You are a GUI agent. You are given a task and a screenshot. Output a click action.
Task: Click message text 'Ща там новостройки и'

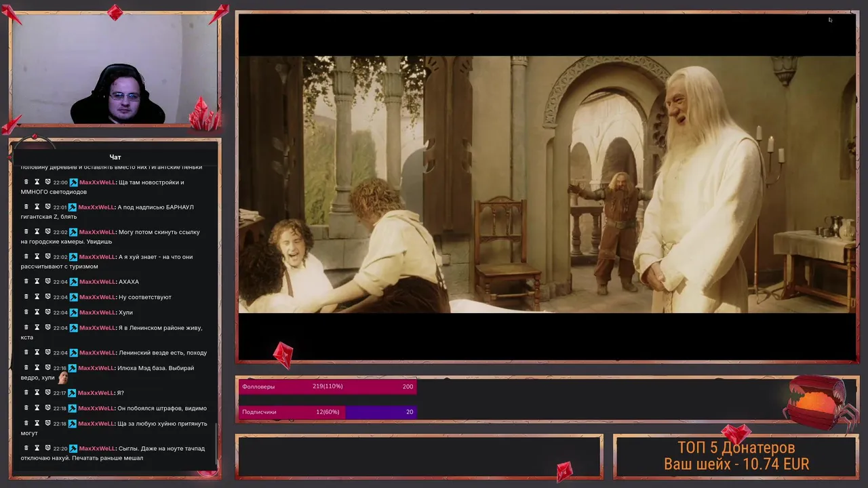click(x=152, y=182)
